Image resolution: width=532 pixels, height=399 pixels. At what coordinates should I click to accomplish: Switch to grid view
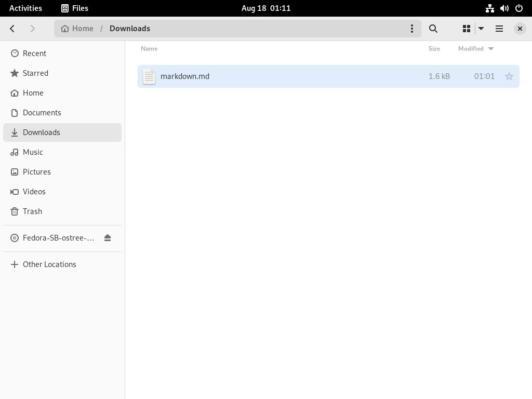click(467, 29)
